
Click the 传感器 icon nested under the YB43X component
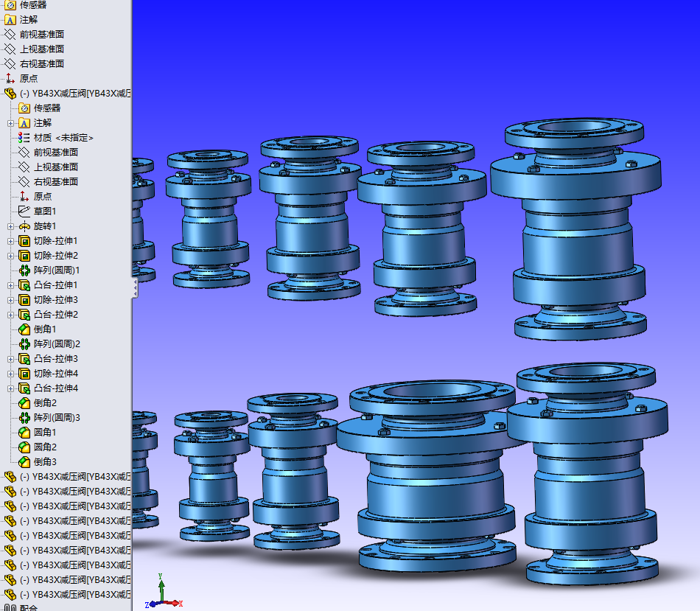tap(24, 108)
